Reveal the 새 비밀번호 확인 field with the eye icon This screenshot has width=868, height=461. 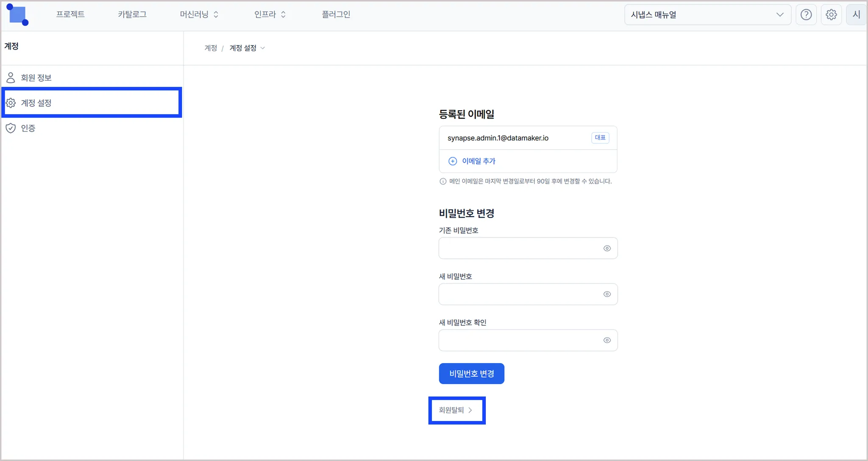pyautogui.click(x=607, y=340)
